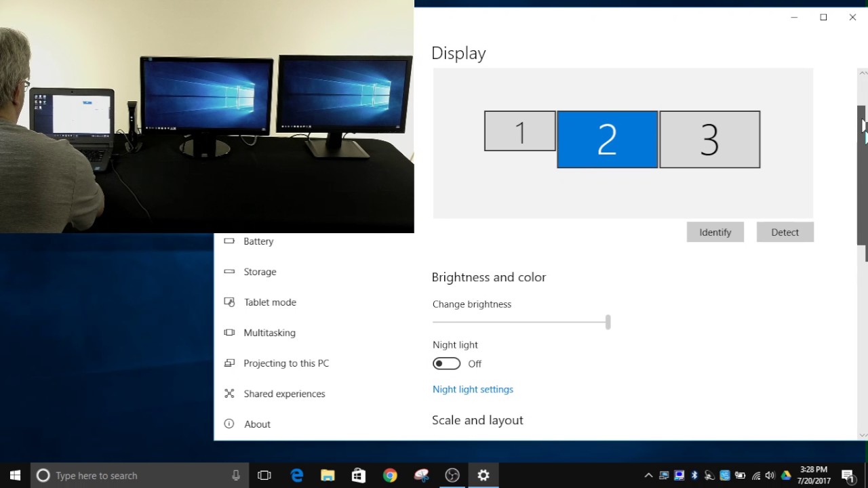The height and width of the screenshot is (488, 868).
Task: Open the About settings page
Action: tap(257, 424)
